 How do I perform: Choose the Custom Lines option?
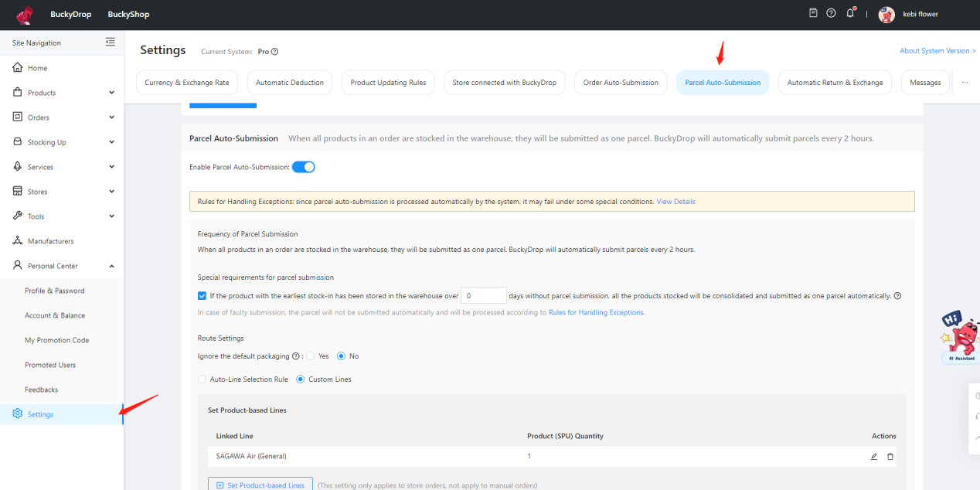point(301,379)
